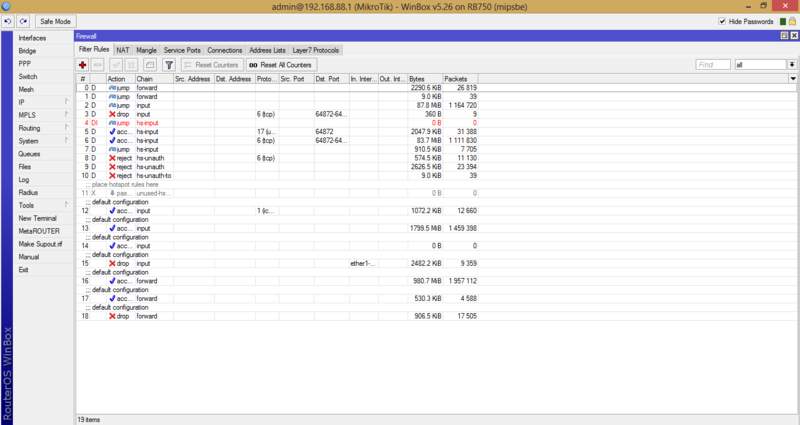Click the accept icon on rule 5
The width and height of the screenshot is (800, 425).
point(112,132)
